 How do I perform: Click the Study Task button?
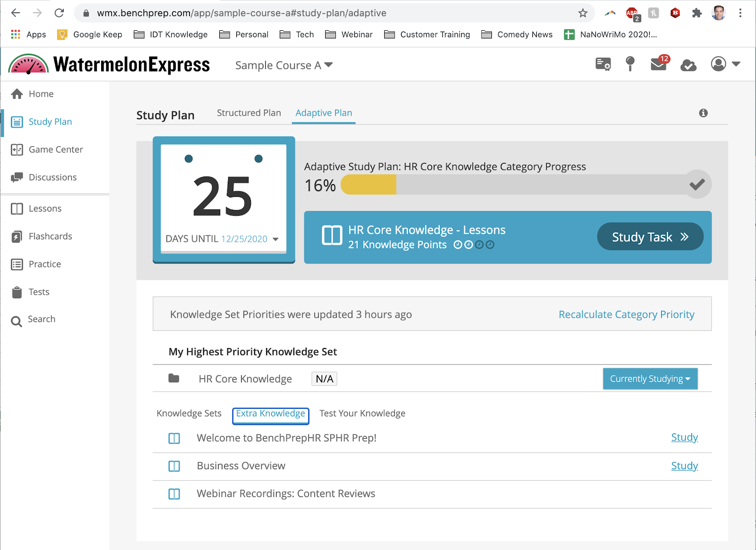650,237
